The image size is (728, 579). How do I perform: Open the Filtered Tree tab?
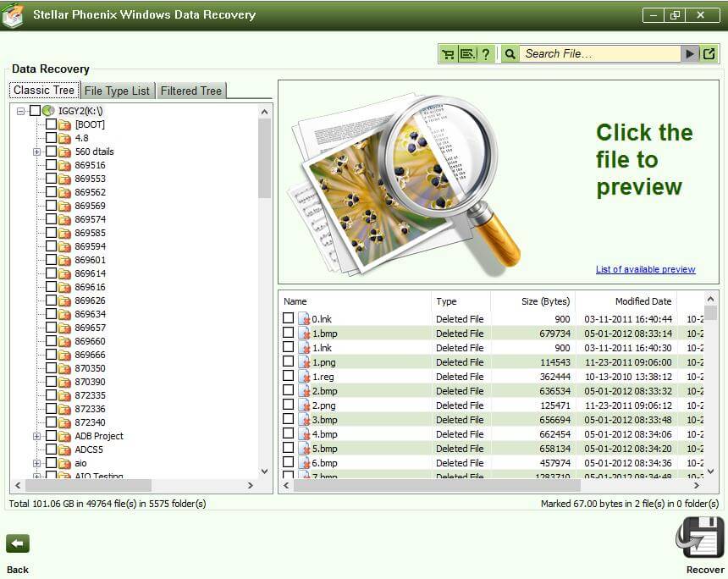click(191, 91)
